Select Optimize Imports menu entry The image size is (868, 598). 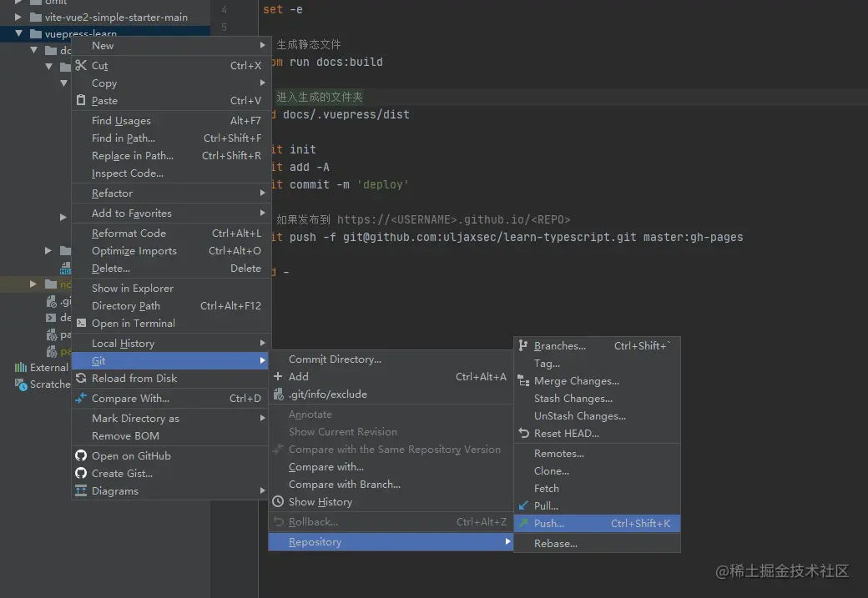coord(170,250)
